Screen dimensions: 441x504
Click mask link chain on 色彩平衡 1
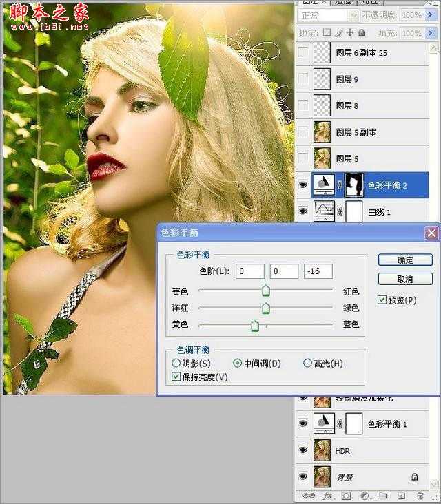click(340, 423)
